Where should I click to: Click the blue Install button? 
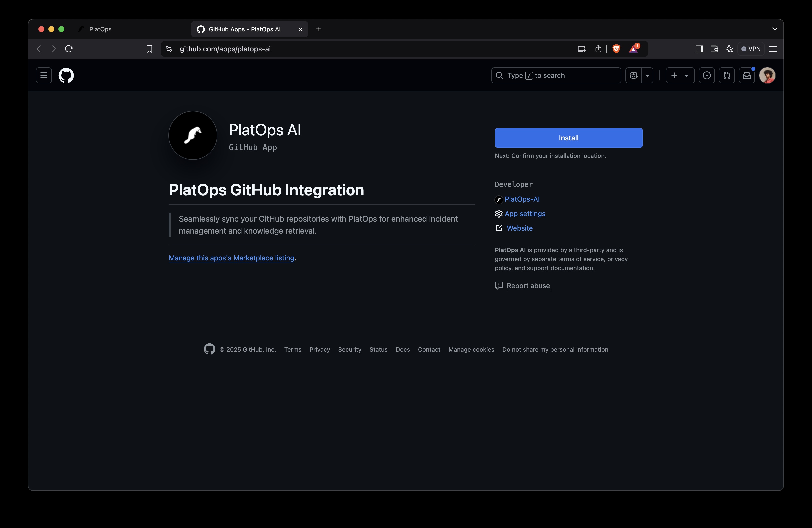tap(569, 138)
